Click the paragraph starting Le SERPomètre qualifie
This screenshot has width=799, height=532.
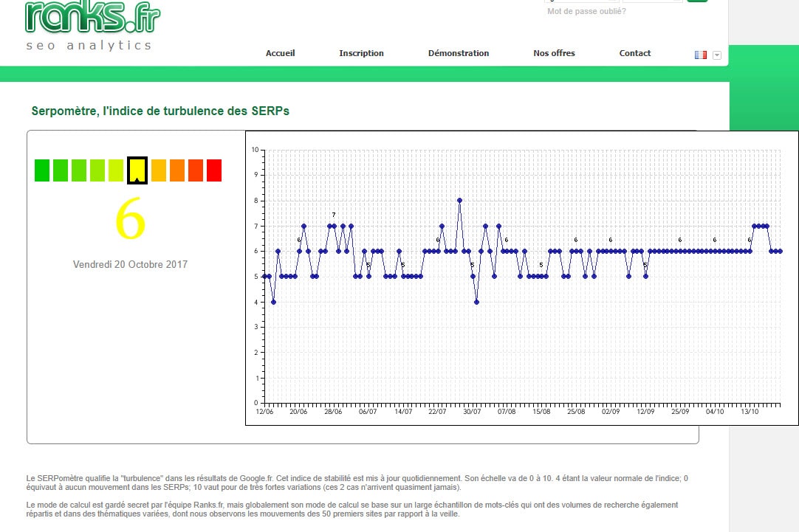357,483
